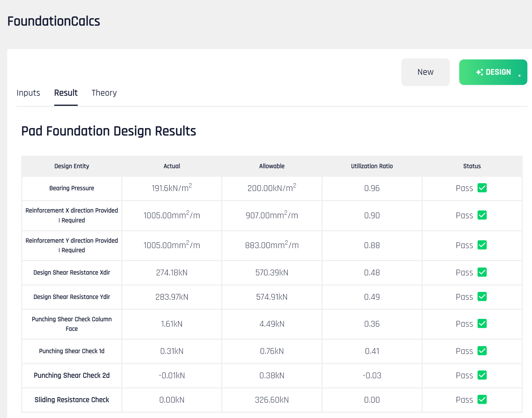Open the Status column header
Image resolution: width=532 pixels, height=418 pixels.
[x=472, y=166]
